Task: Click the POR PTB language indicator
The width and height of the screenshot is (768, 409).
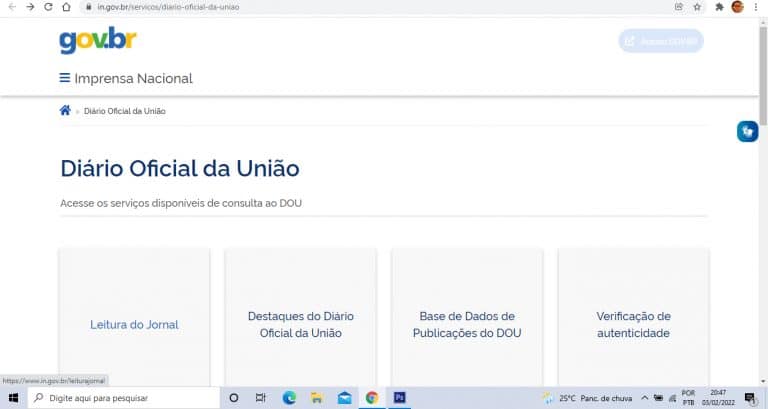Action: click(x=688, y=398)
